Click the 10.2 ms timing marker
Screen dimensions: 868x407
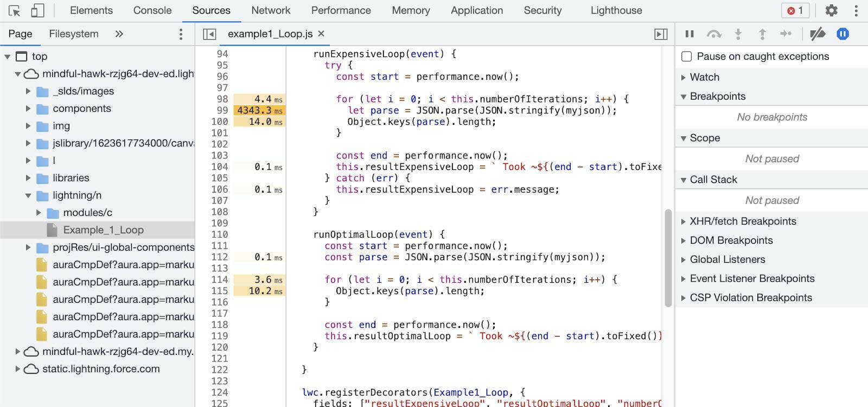tap(259, 291)
